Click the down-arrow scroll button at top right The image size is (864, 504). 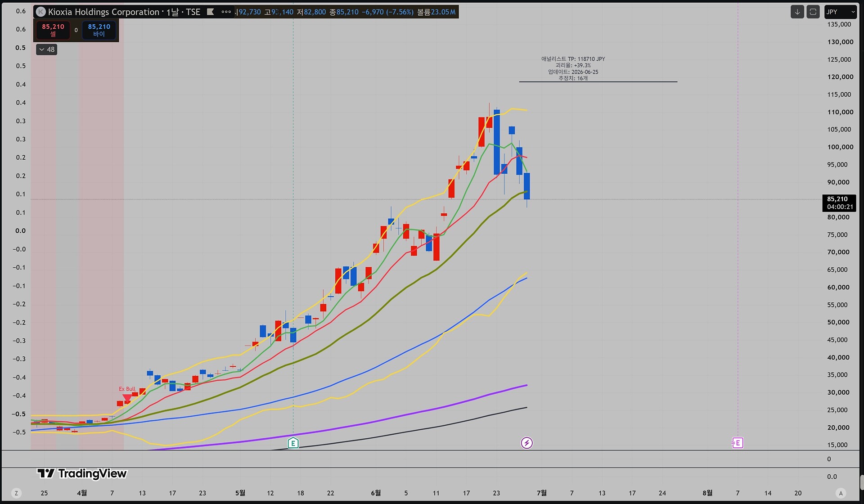[x=797, y=12]
